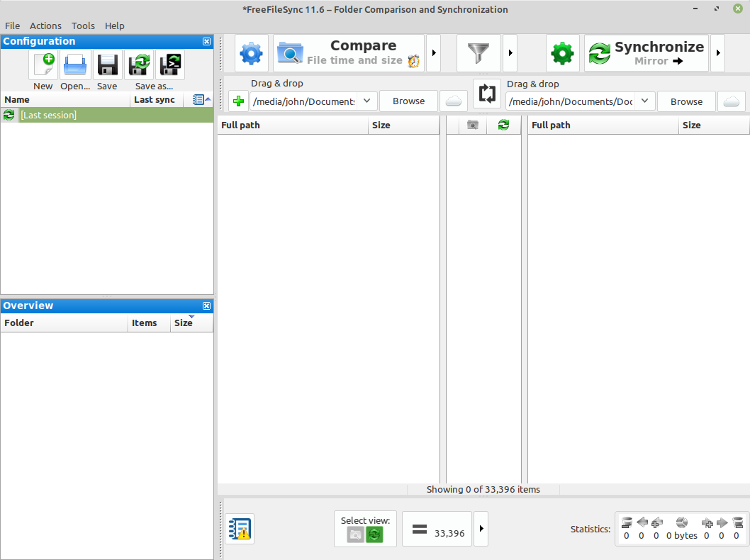Viewport: 750px width, 560px height.
Task: Click 'Showing 0 of 33,396 items' status text
Action: point(483,489)
